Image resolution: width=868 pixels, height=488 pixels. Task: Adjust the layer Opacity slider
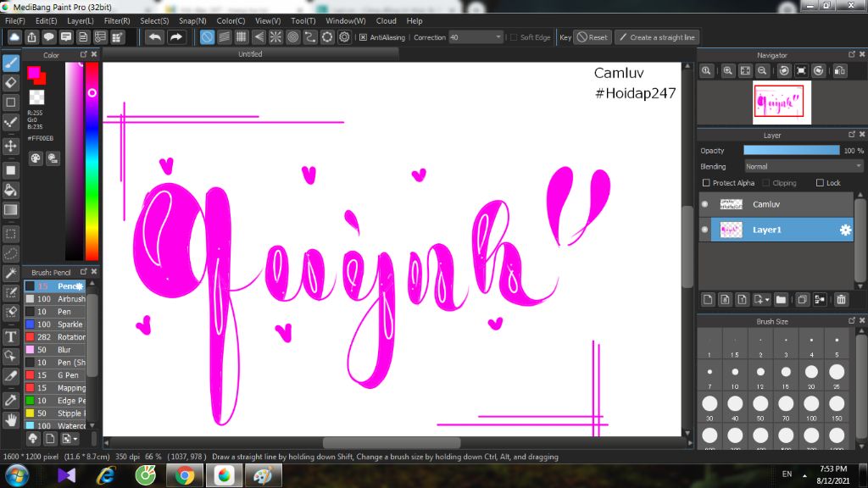click(791, 151)
